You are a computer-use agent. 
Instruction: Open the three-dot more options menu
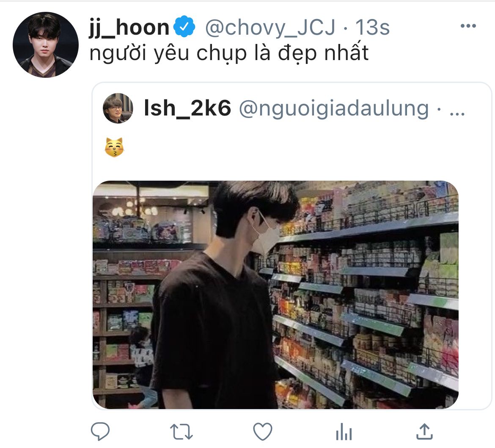pyautogui.click(x=468, y=26)
